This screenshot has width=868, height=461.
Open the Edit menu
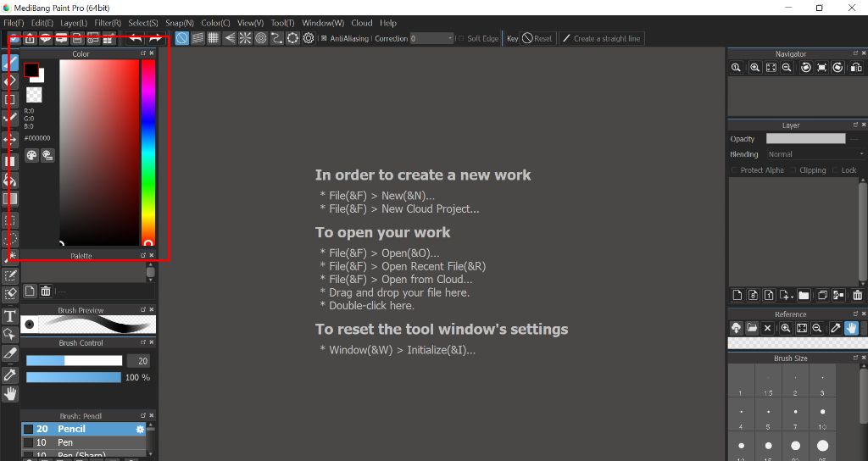[42, 23]
